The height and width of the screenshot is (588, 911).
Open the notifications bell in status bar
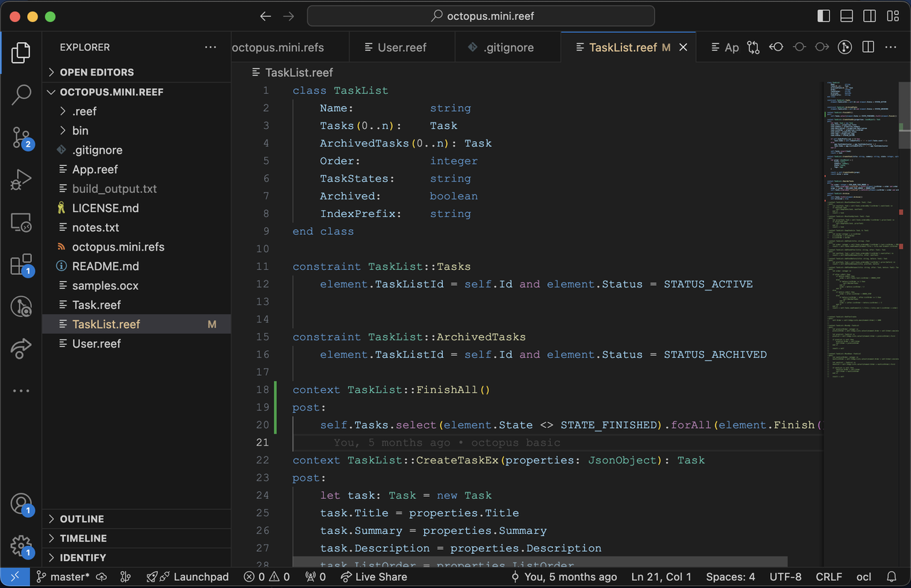tap(891, 577)
